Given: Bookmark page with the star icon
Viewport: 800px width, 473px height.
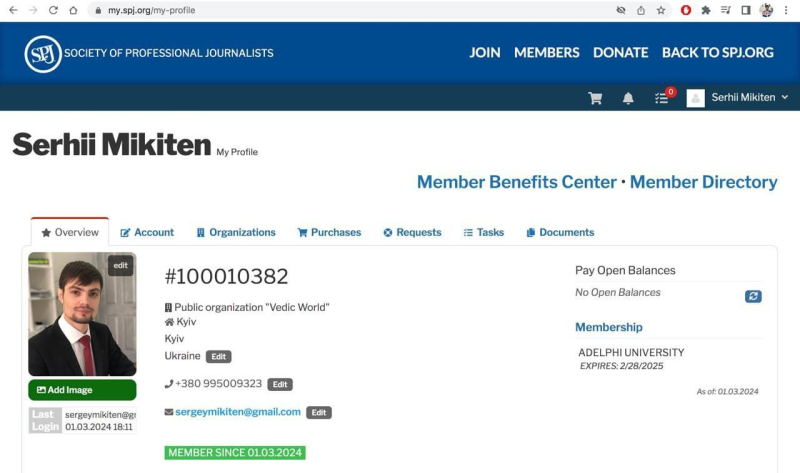Looking at the screenshot, I should click(661, 10).
